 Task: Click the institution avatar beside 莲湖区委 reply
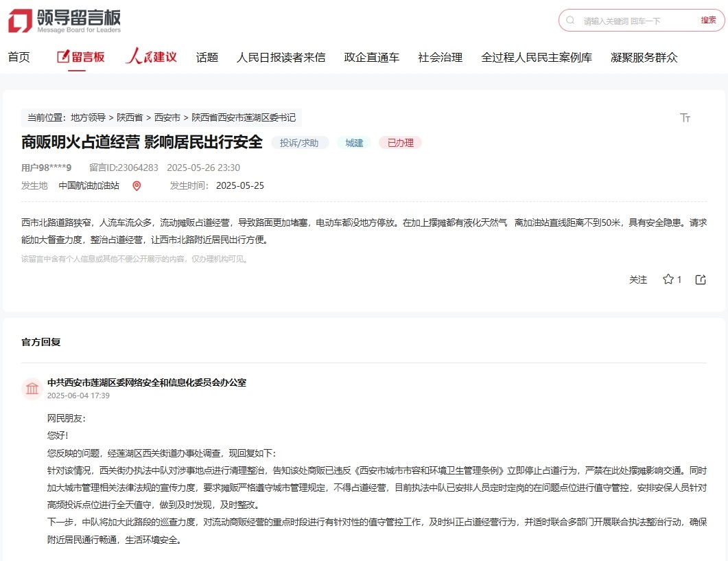(32, 388)
